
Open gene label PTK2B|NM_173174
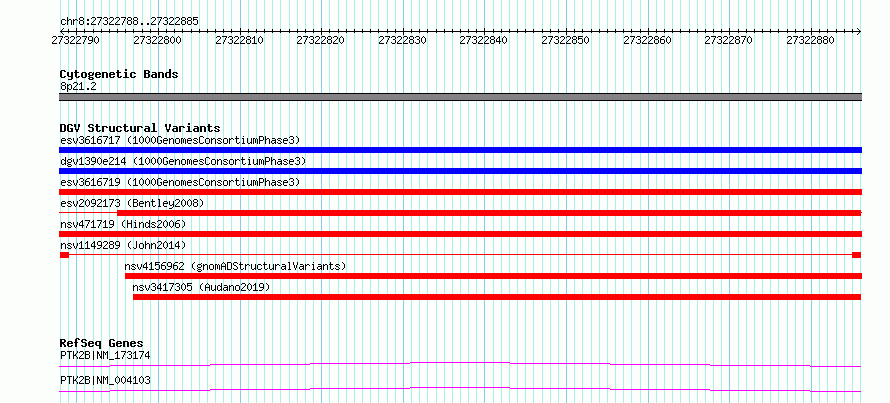pyautogui.click(x=105, y=356)
